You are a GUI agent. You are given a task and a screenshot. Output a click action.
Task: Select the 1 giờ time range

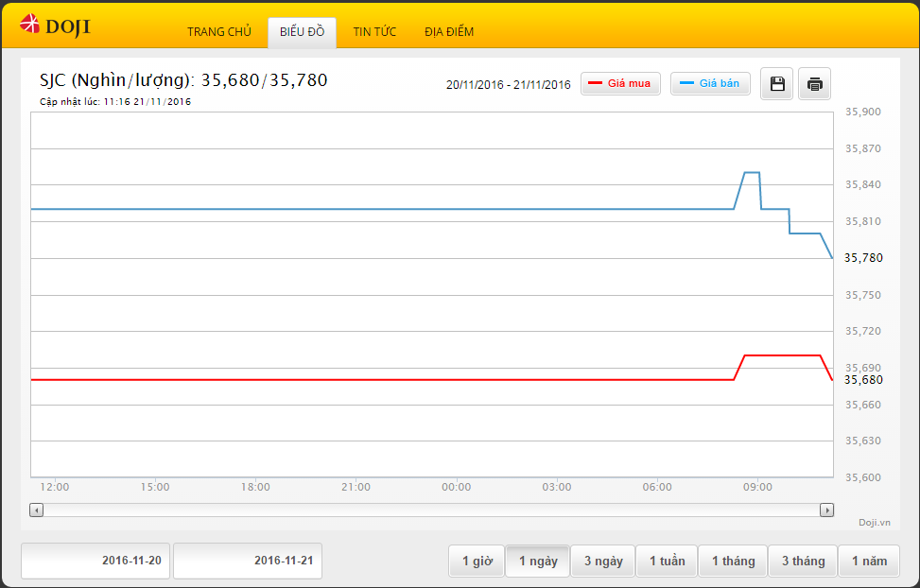[477, 561]
